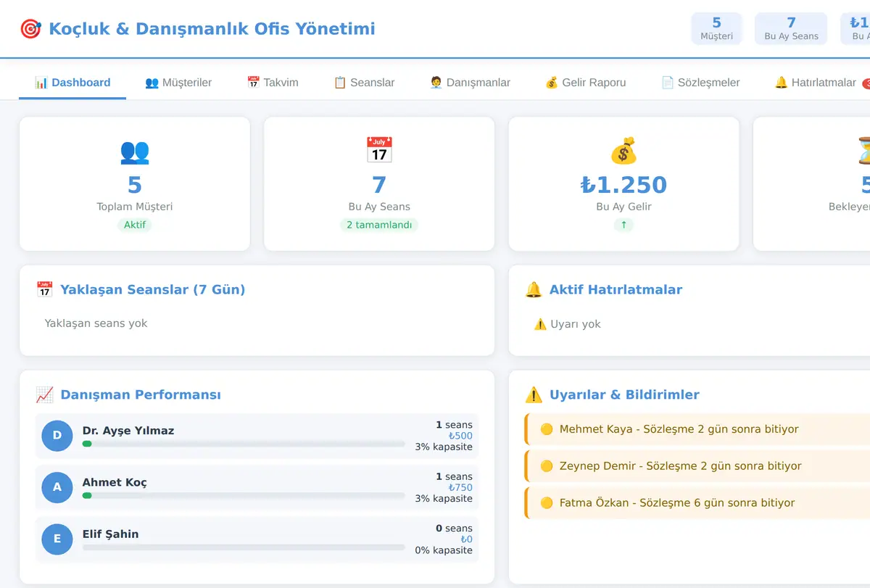
Task: Click the green Aktif status badge
Action: [135, 225]
